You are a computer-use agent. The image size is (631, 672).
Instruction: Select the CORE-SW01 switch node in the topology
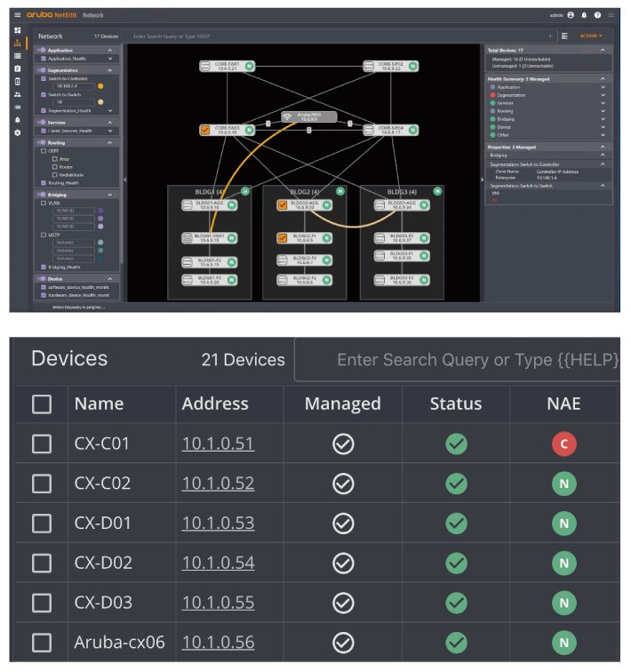227,66
